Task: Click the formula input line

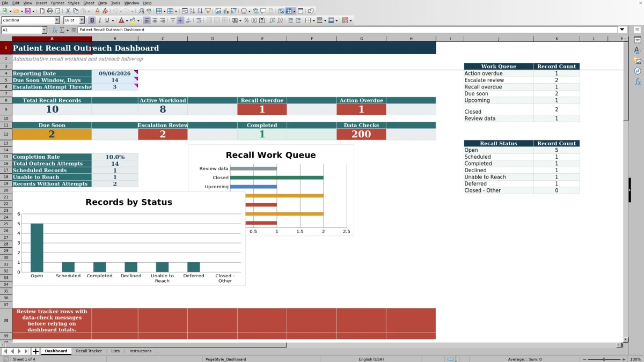Action: (x=348, y=30)
